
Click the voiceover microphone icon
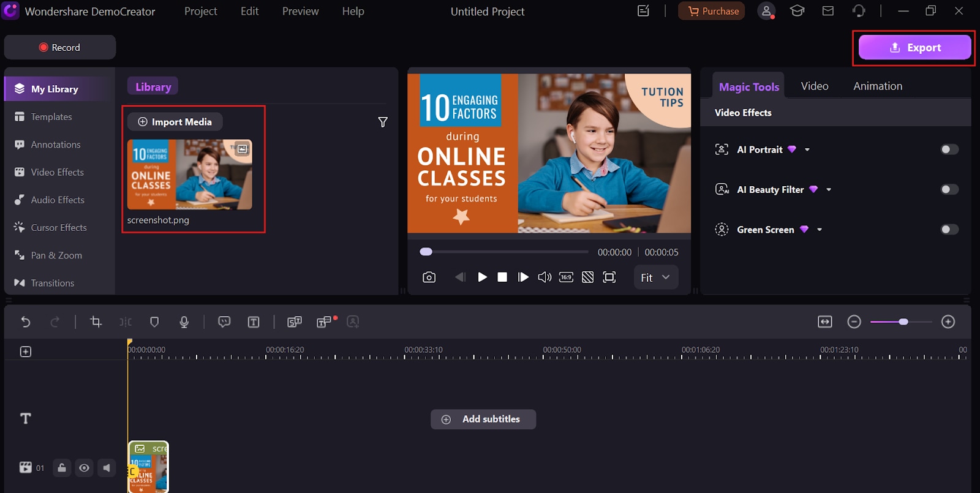click(x=184, y=322)
